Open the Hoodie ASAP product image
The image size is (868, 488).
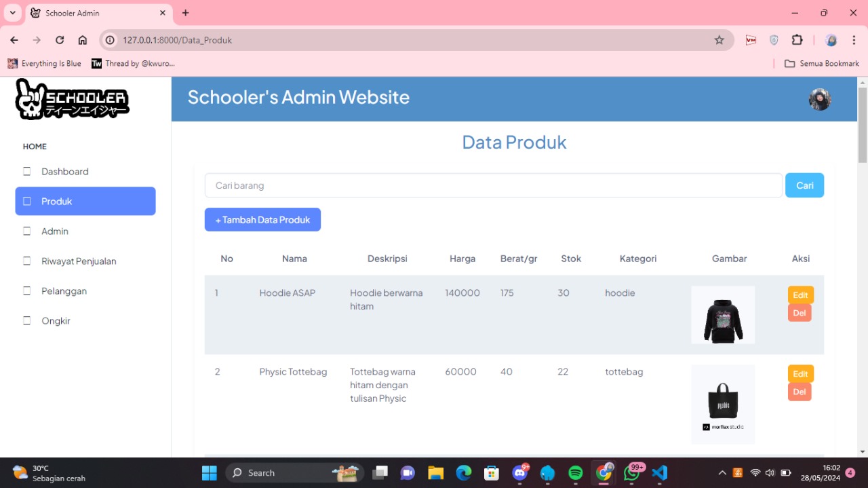(723, 315)
